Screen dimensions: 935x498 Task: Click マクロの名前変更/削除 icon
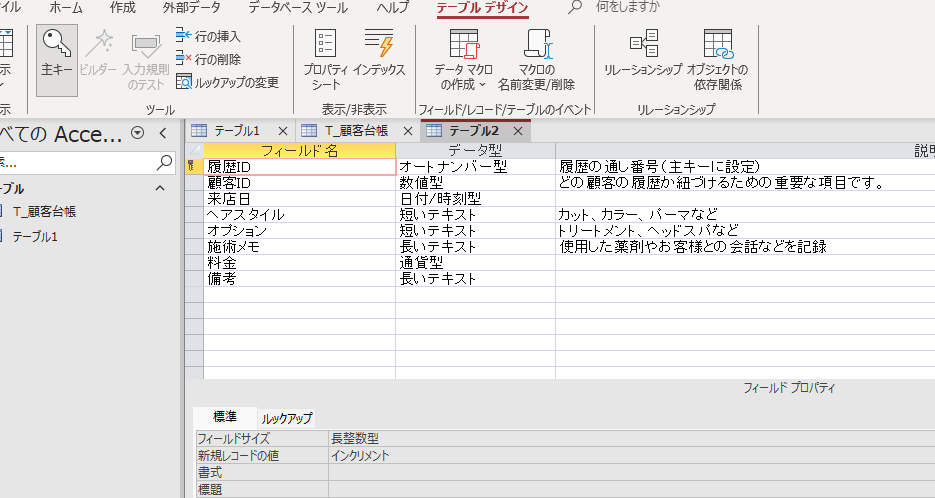click(x=536, y=58)
